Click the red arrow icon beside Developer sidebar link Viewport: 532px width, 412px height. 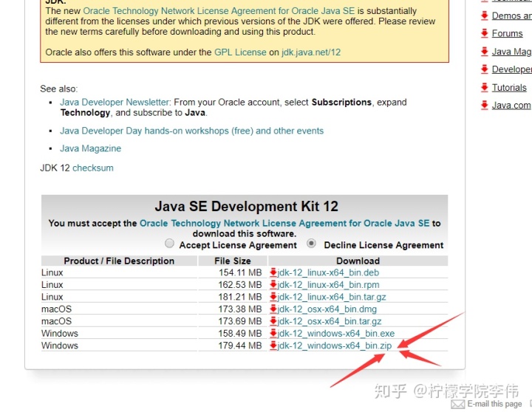tap(485, 69)
